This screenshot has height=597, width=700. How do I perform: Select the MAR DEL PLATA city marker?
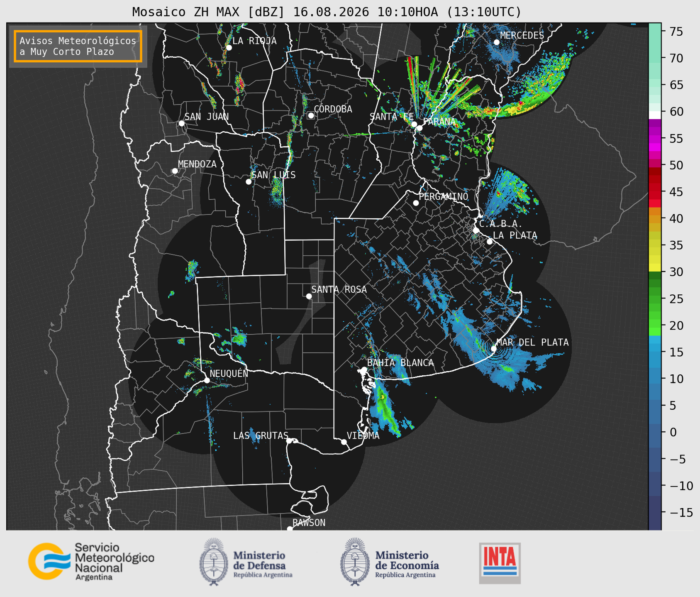pos(494,349)
